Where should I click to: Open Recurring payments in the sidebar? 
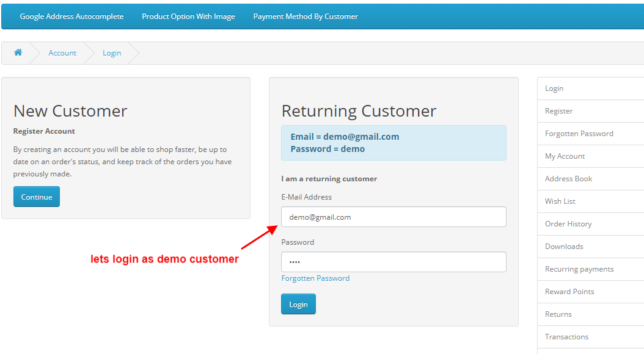coord(579,269)
